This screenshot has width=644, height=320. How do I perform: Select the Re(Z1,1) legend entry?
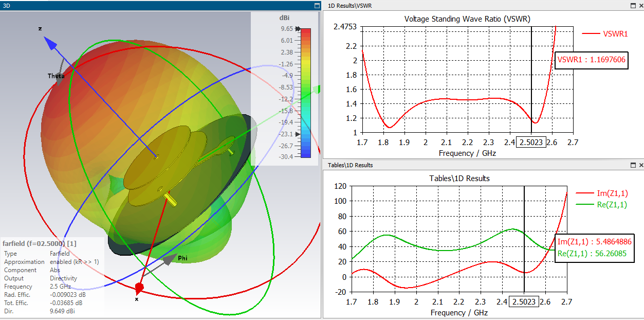(x=602, y=205)
